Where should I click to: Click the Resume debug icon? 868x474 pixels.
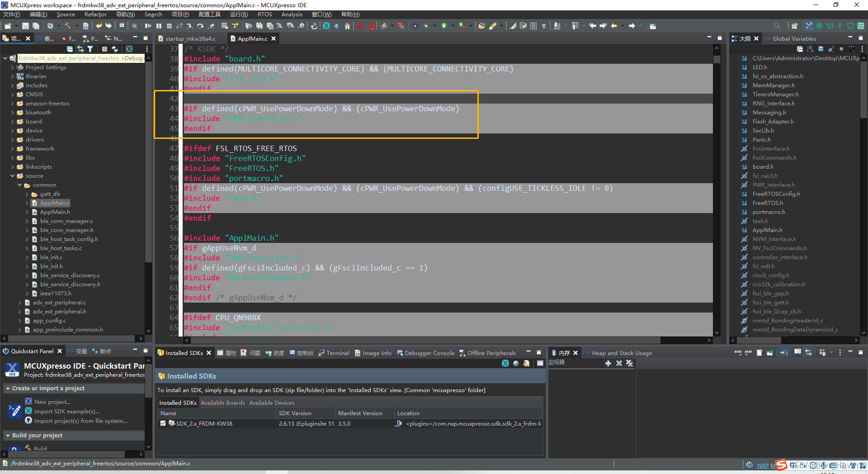[148, 26]
